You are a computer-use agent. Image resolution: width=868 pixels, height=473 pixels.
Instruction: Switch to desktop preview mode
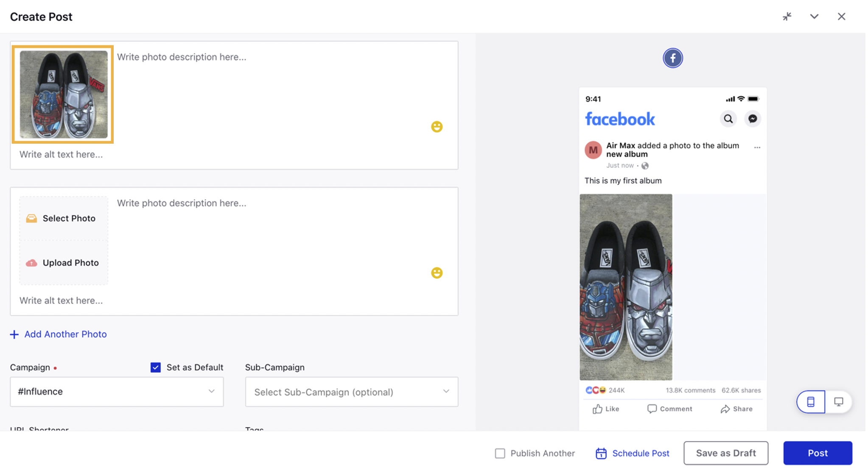tap(839, 402)
